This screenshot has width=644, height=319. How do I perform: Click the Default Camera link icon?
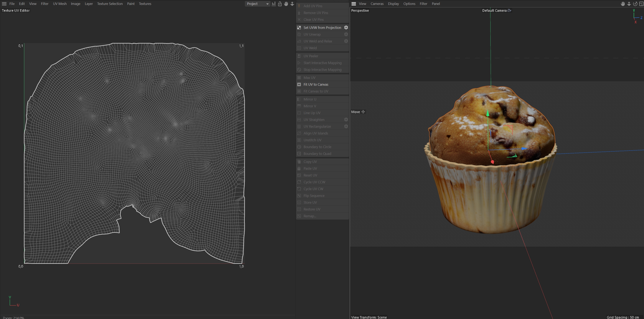point(509,11)
